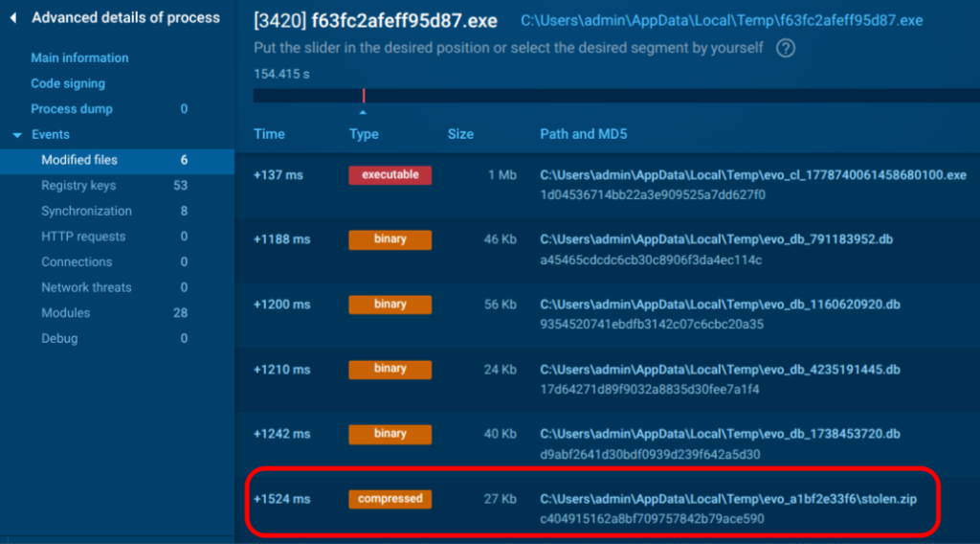Click binary badge in +1188 ms row
980x544 pixels.
pyautogui.click(x=390, y=239)
